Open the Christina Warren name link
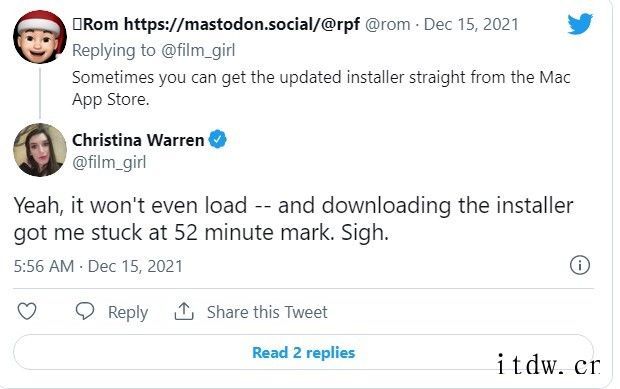Screen dimensions: 620x389 pos(138,140)
